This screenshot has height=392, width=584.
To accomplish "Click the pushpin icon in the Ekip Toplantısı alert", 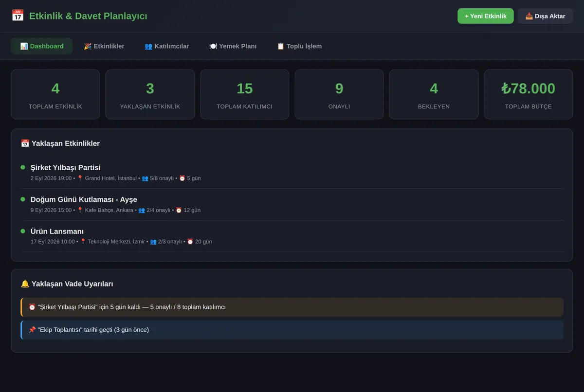I will 32,330.
